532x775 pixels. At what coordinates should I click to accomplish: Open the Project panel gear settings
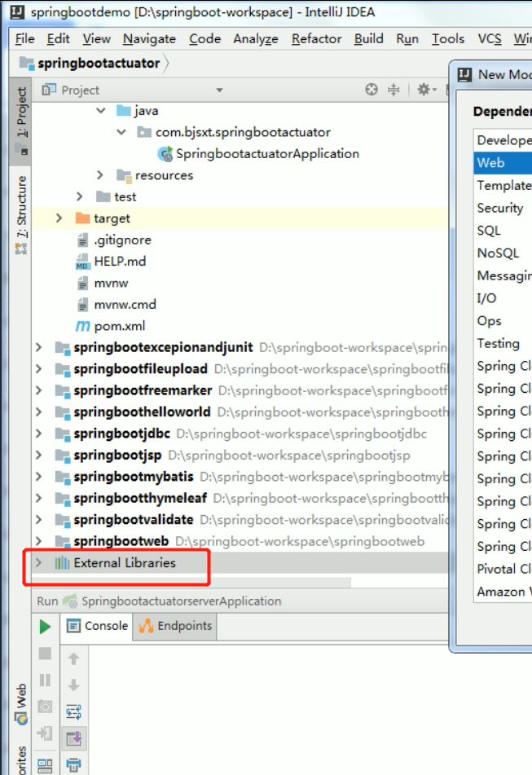[426, 90]
